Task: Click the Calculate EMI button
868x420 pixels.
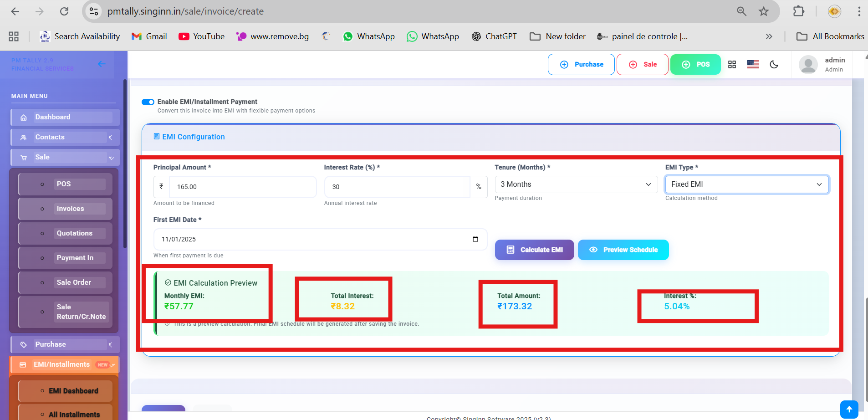Action: (534, 250)
